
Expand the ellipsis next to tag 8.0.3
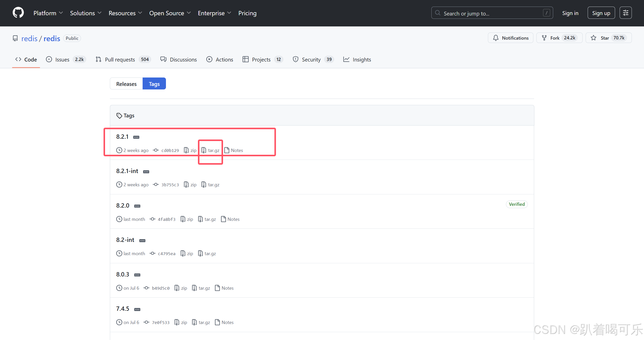[137, 275]
